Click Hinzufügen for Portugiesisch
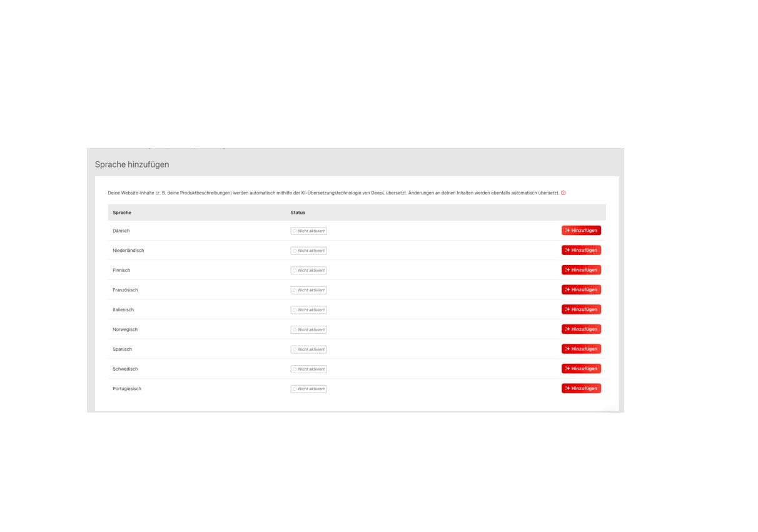The image size is (758, 532). point(581,388)
